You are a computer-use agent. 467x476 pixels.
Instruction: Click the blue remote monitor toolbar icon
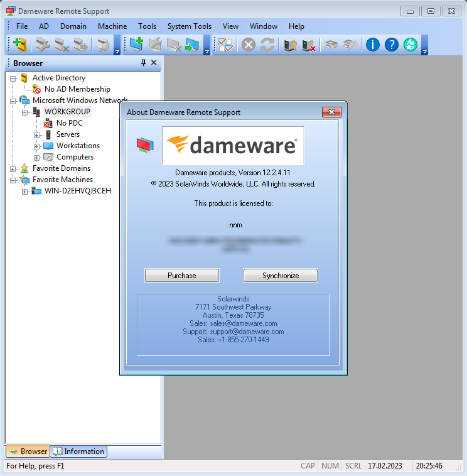(x=192, y=45)
